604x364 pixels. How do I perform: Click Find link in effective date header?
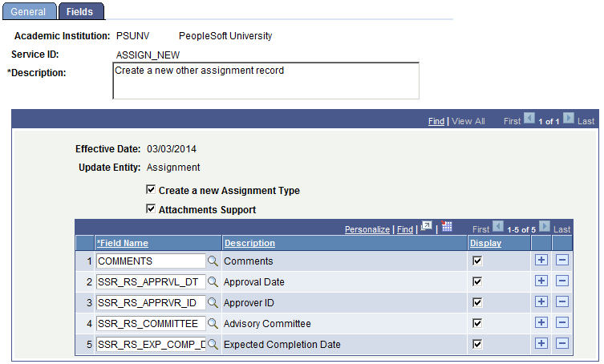pyautogui.click(x=436, y=121)
